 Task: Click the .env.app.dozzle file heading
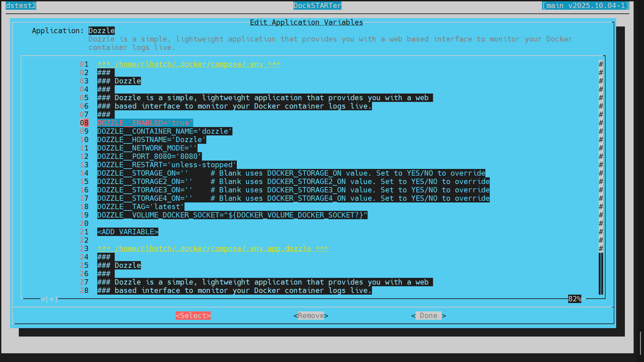(213, 249)
